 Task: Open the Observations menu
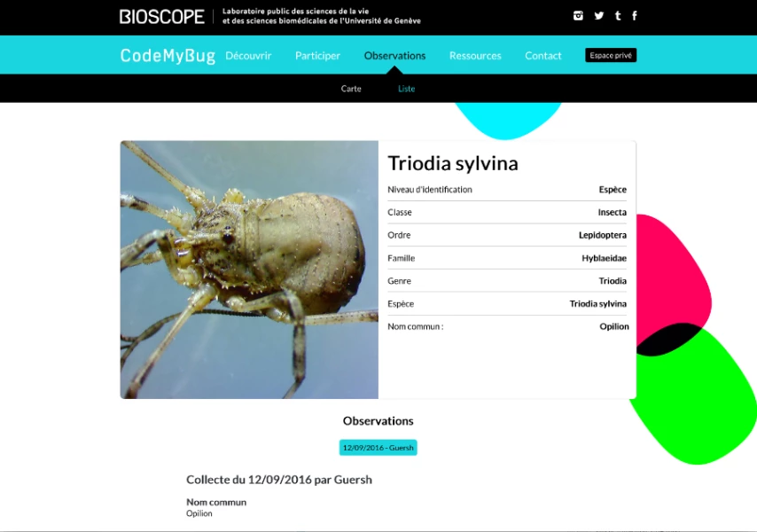pyautogui.click(x=394, y=56)
